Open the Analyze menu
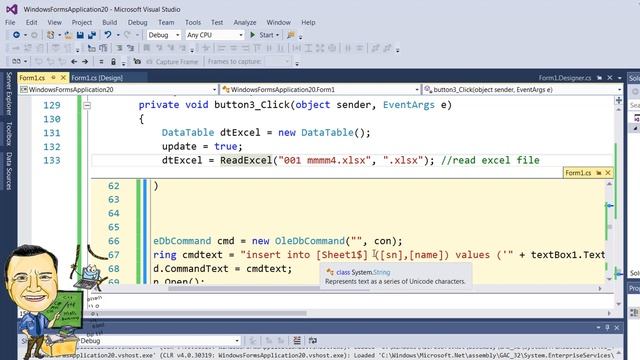This screenshot has width=640, height=360. click(245, 22)
